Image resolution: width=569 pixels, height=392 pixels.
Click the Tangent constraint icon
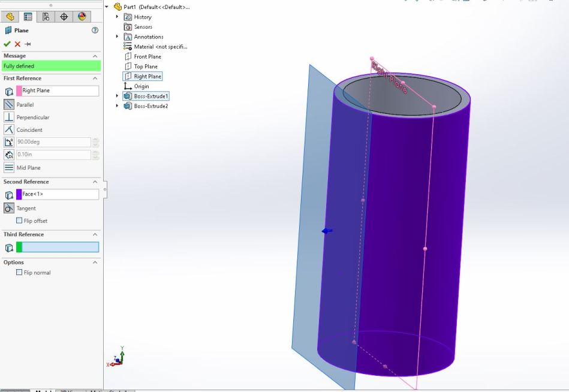click(x=9, y=209)
